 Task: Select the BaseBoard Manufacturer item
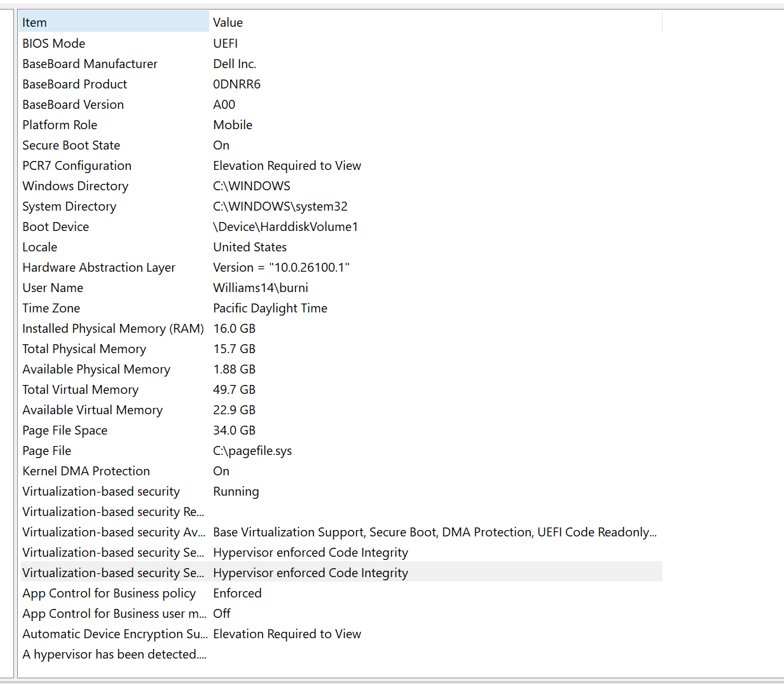(90, 64)
